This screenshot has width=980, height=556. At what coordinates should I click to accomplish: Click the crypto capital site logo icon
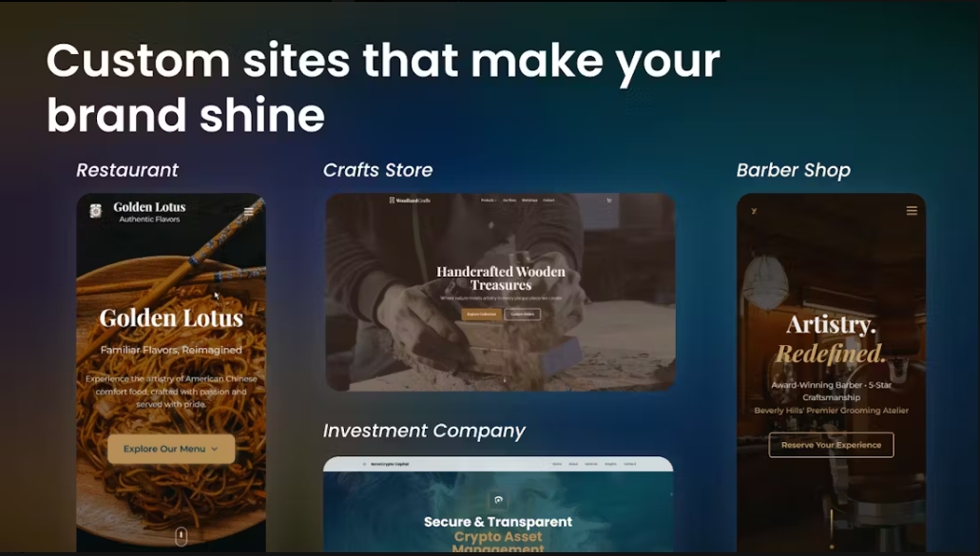[364, 464]
